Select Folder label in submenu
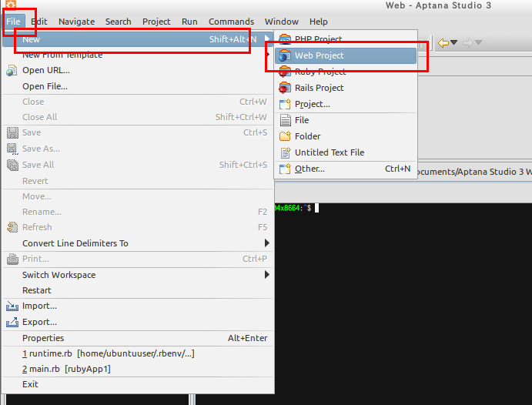This screenshot has width=532, height=405. click(307, 136)
